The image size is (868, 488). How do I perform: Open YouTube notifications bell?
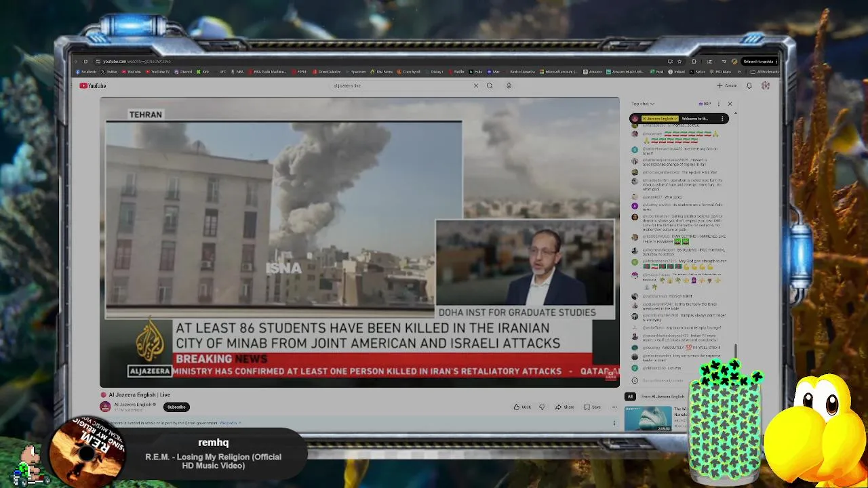coord(749,85)
